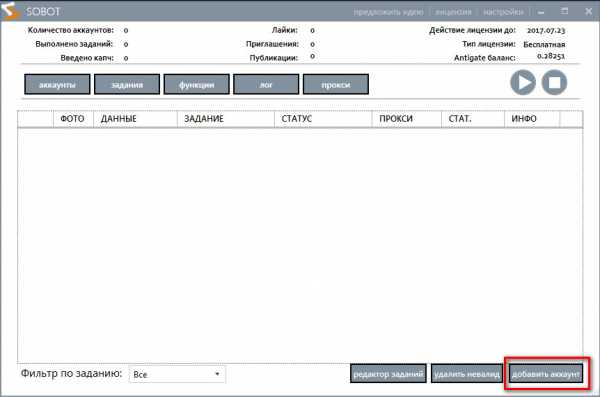
Task: Minimize the SOBOT window
Action: [541, 12]
